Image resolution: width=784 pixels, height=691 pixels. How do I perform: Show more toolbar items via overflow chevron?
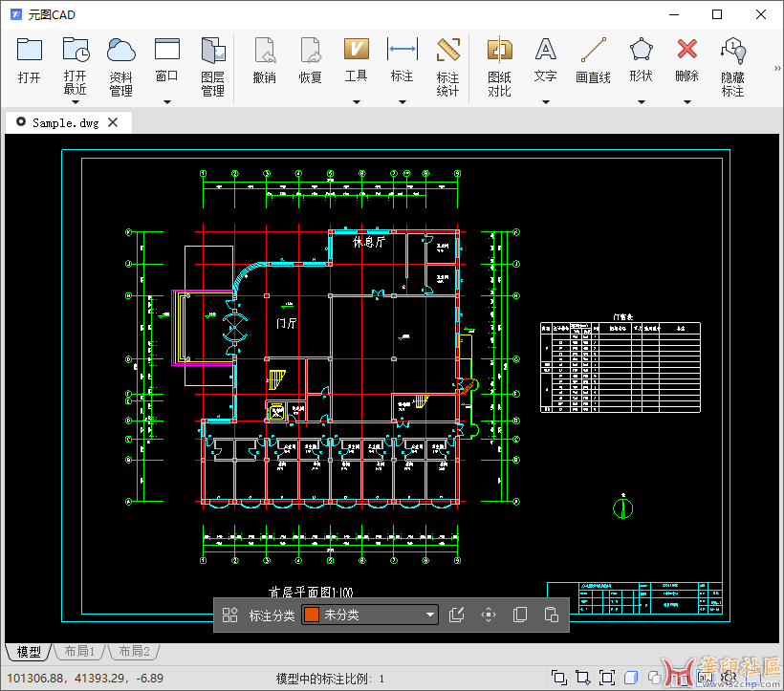(777, 69)
